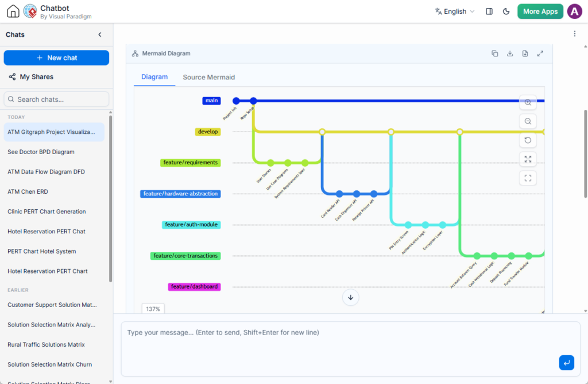Start a New chat
The width and height of the screenshot is (588, 384).
point(56,58)
